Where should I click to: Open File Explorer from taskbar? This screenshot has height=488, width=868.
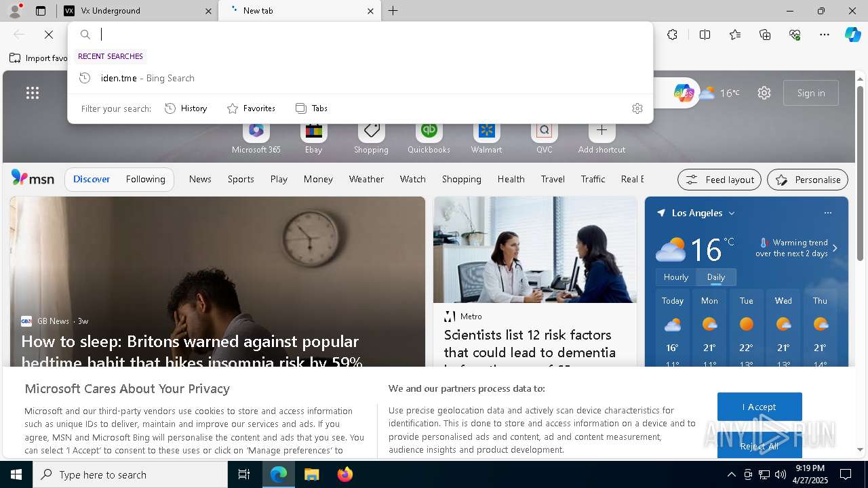click(311, 474)
